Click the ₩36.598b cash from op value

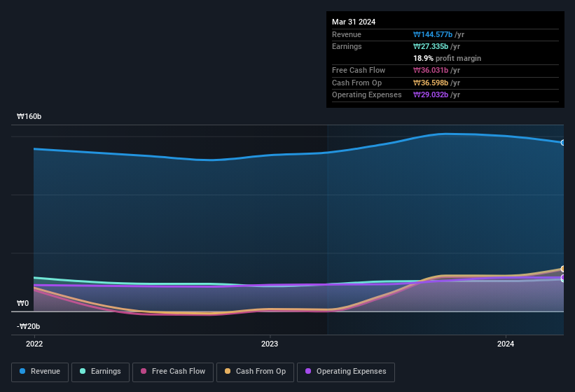[431, 83]
